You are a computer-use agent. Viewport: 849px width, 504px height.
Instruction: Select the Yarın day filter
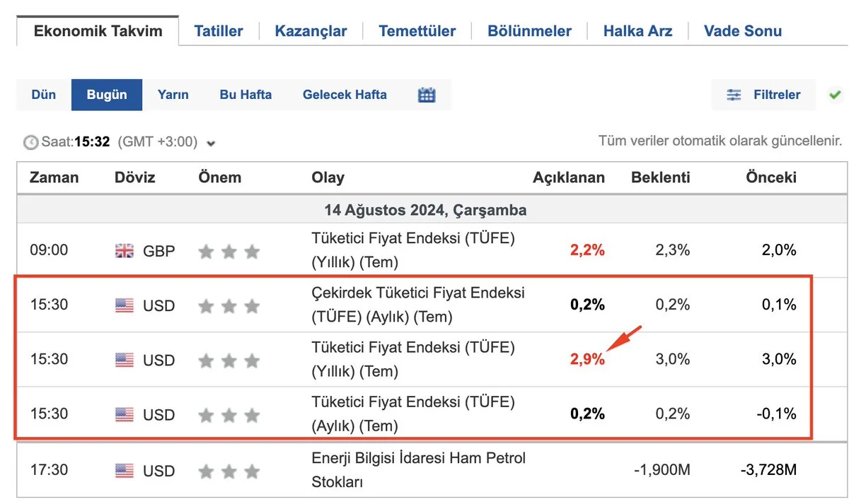[x=173, y=95]
